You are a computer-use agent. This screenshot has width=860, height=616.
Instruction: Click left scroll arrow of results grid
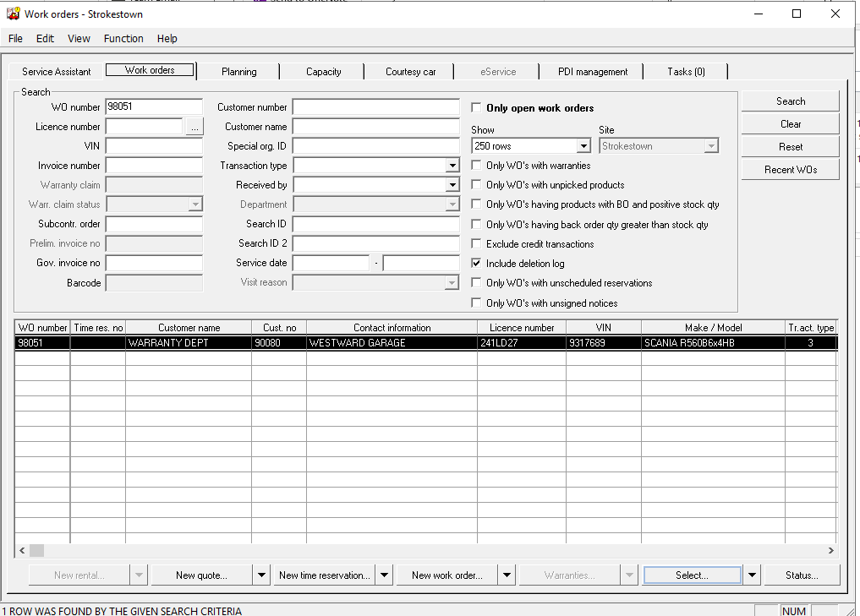[x=22, y=550]
